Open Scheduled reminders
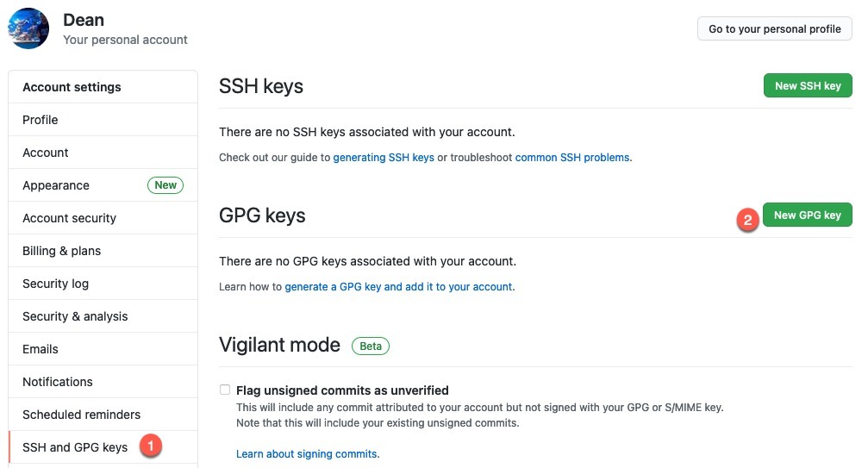The width and height of the screenshot is (868, 468). 103,415
